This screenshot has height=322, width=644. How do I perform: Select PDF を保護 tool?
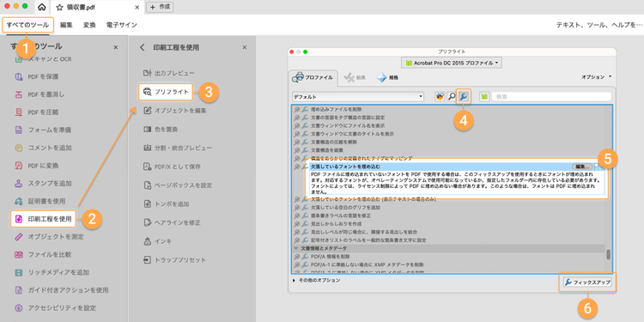(37, 76)
